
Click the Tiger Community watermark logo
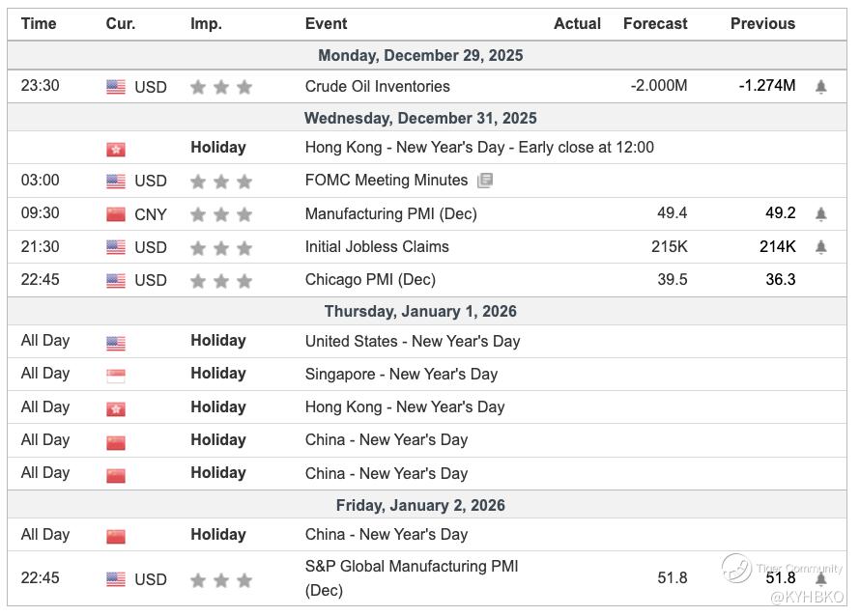(x=736, y=569)
